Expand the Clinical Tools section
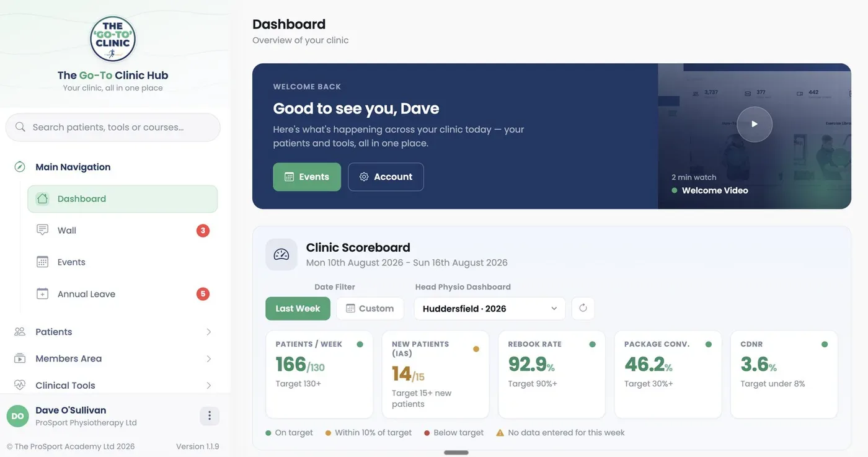This screenshot has height=457, width=868. click(x=209, y=385)
